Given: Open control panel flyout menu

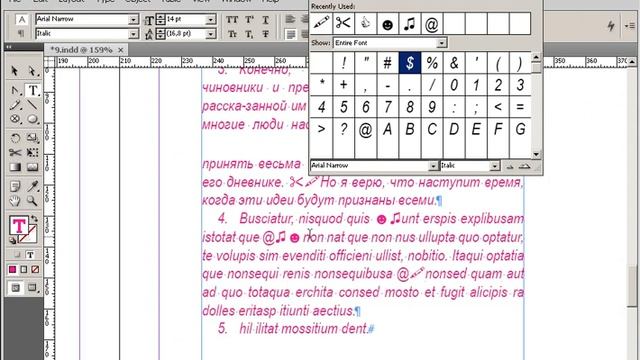Looking at the screenshot, I should 630,26.
